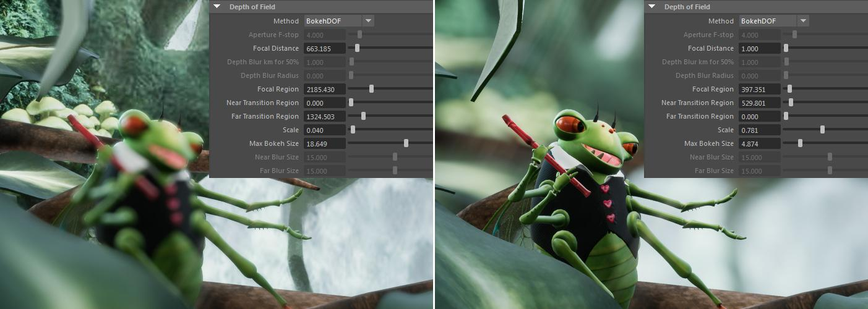Click right panel Focal Region slider handle
The width and height of the screenshot is (868, 309).
[x=790, y=89]
